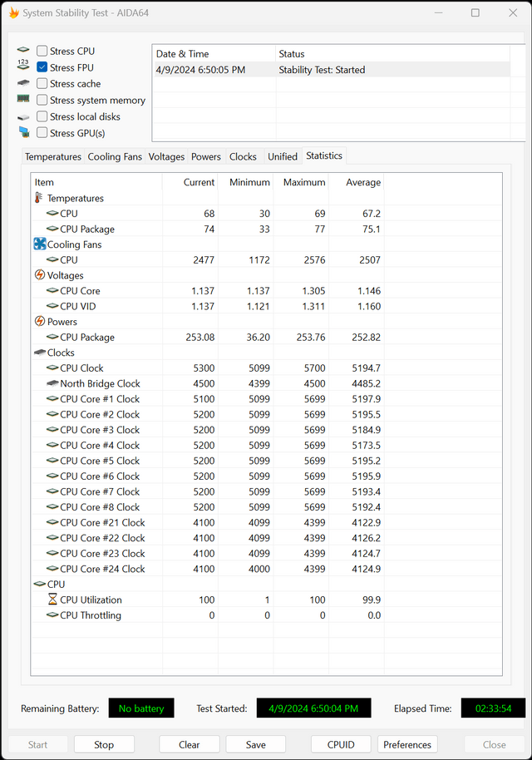This screenshot has width=532, height=760.
Task: Click the Current column header
Action: 190,182
